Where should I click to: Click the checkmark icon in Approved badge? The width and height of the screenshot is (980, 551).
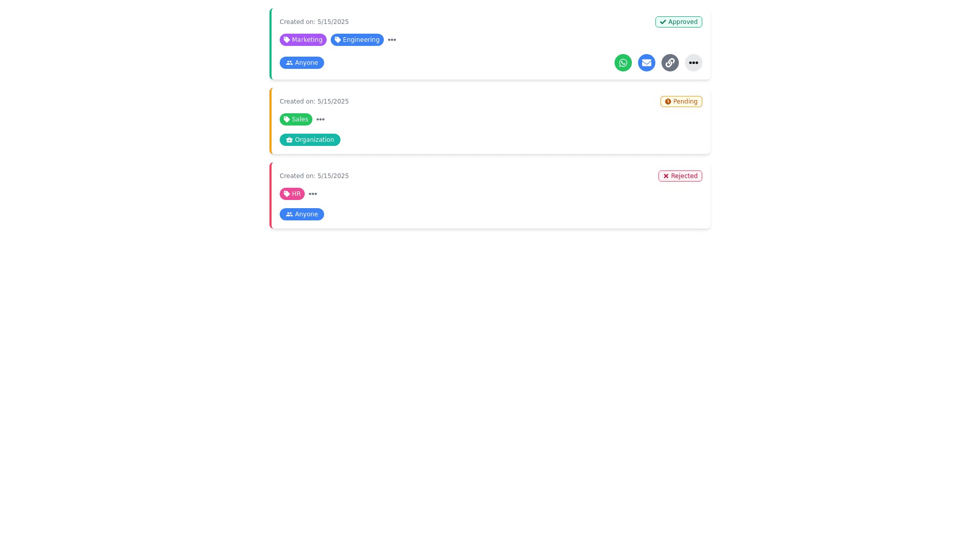click(x=663, y=22)
